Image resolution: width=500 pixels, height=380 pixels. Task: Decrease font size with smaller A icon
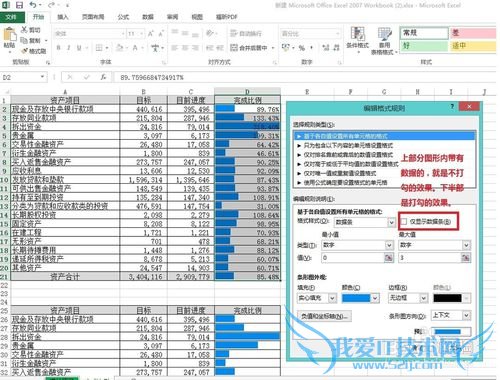(x=161, y=33)
